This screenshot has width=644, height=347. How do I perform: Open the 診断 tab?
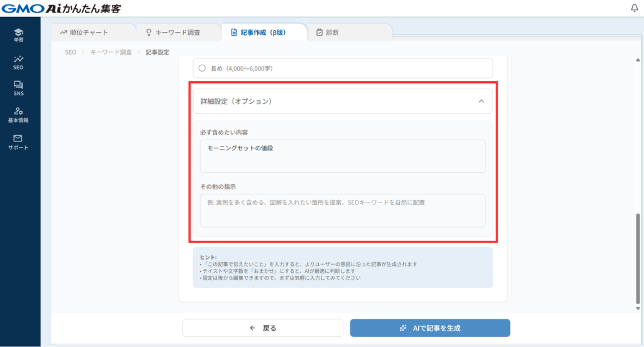pyautogui.click(x=331, y=32)
